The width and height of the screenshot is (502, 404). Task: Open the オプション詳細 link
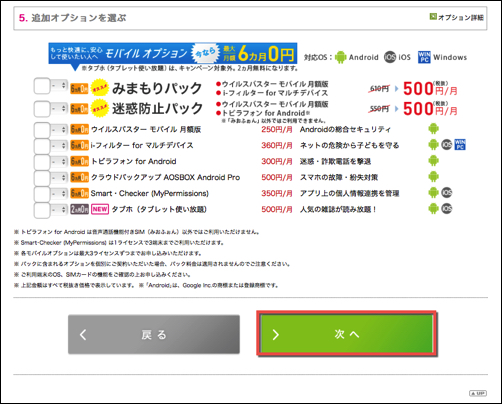click(456, 17)
